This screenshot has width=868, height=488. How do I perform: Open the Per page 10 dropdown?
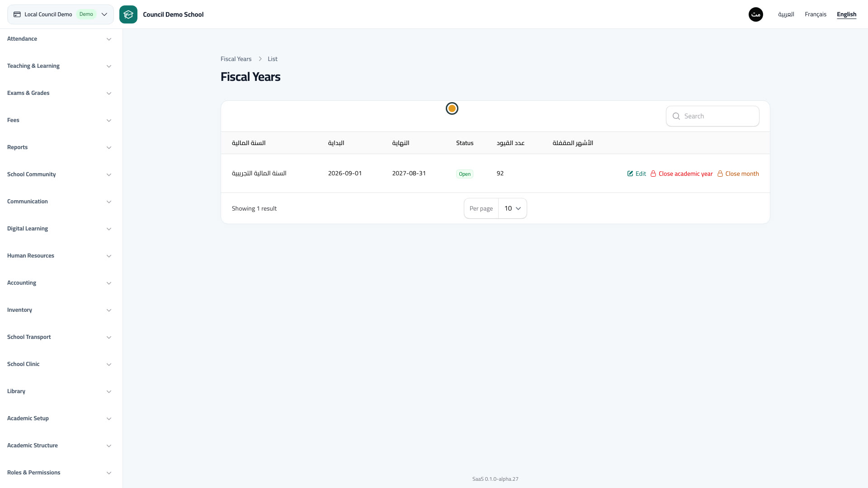pos(513,208)
